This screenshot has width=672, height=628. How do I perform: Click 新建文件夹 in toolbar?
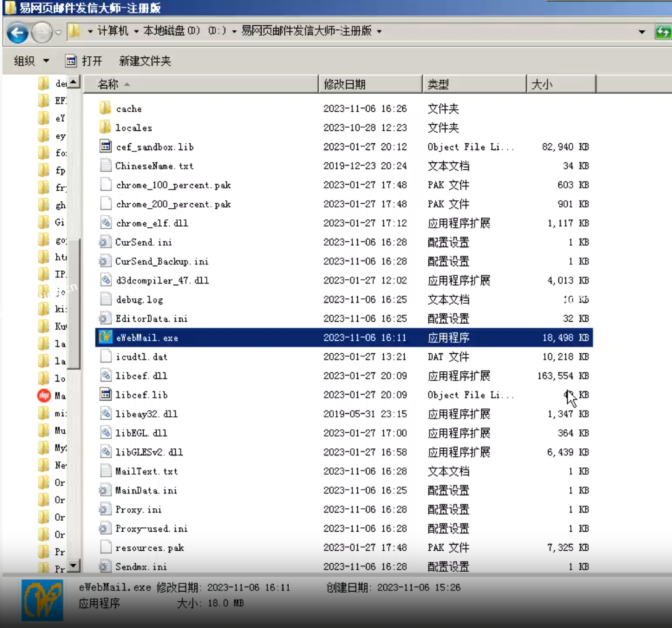(x=145, y=61)
